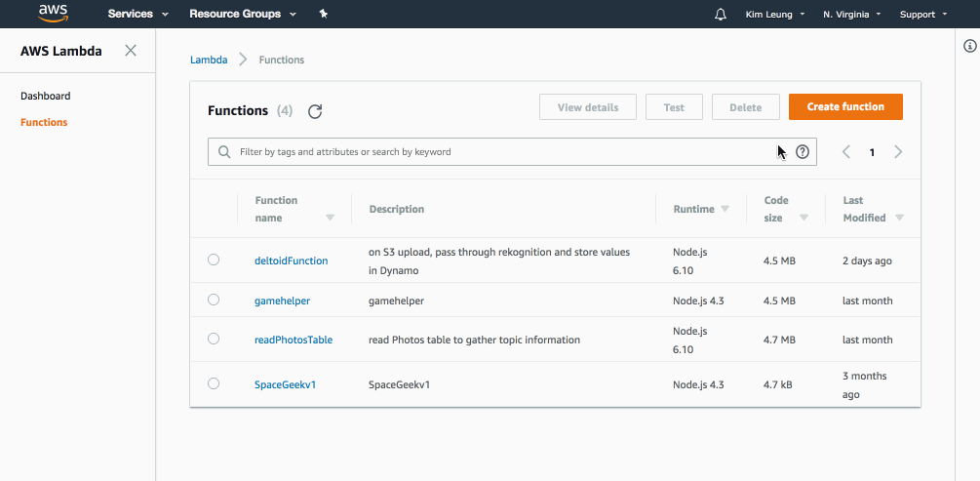
Task: Open the Support dropdown
Action: [x=923, y=15]
